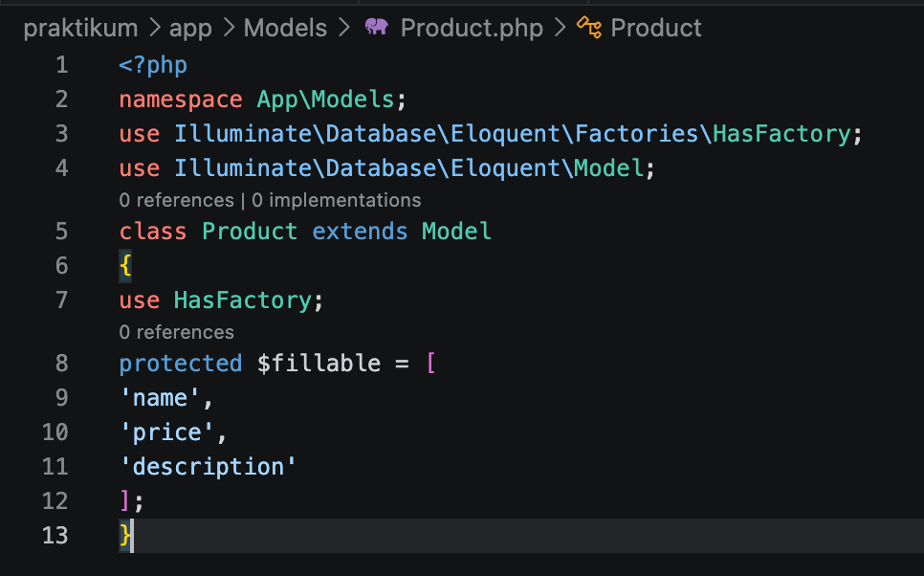Click line number 5 in gutter
The image size is (924, 576).
pos(62,232)
